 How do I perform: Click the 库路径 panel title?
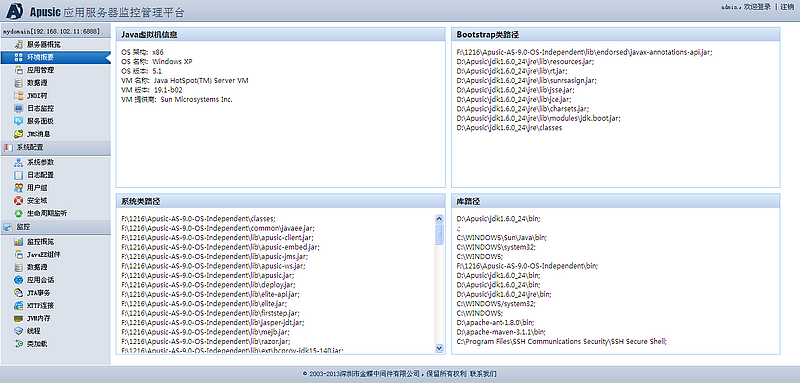pyautogui.click(x=468, y=201)
